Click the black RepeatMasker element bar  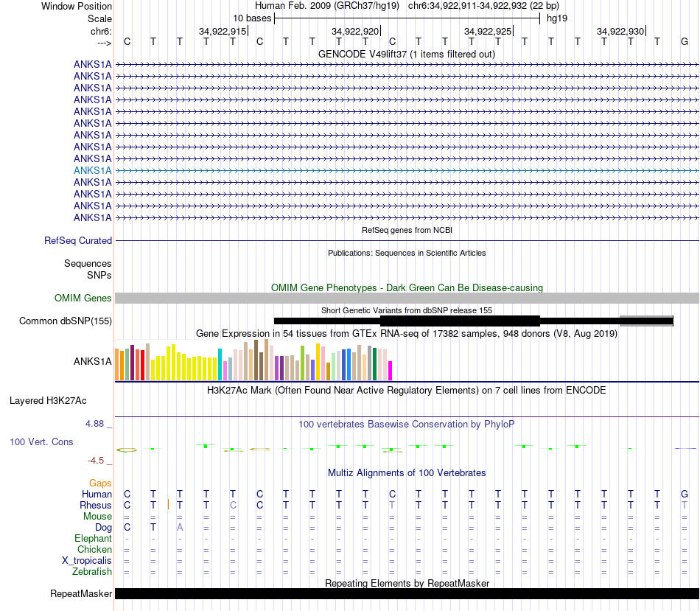pyautogui.click(x=407, y=593)
